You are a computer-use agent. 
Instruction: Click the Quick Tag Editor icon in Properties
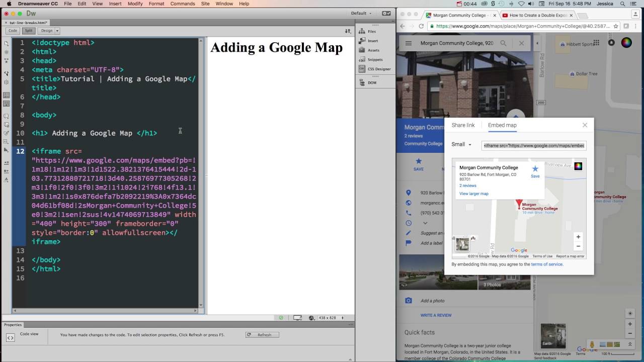pyautogui.click(x=10, y=338)
